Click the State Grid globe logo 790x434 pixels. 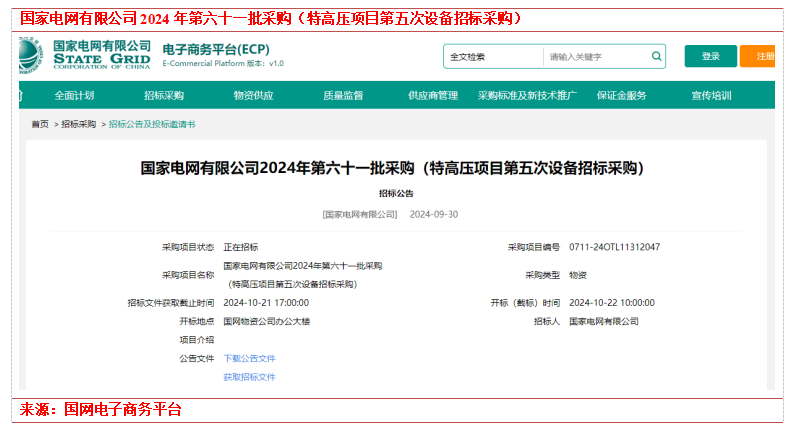pos(31,55)
